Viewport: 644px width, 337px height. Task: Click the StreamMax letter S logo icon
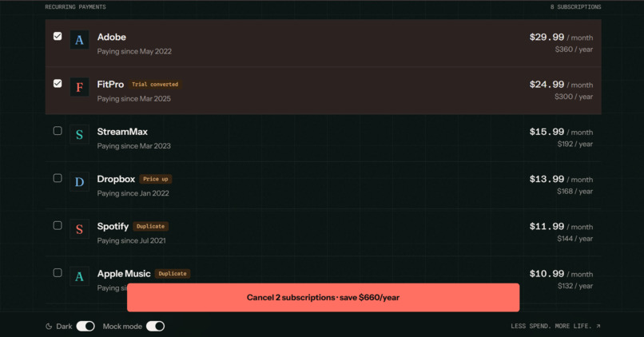(79, 134)
